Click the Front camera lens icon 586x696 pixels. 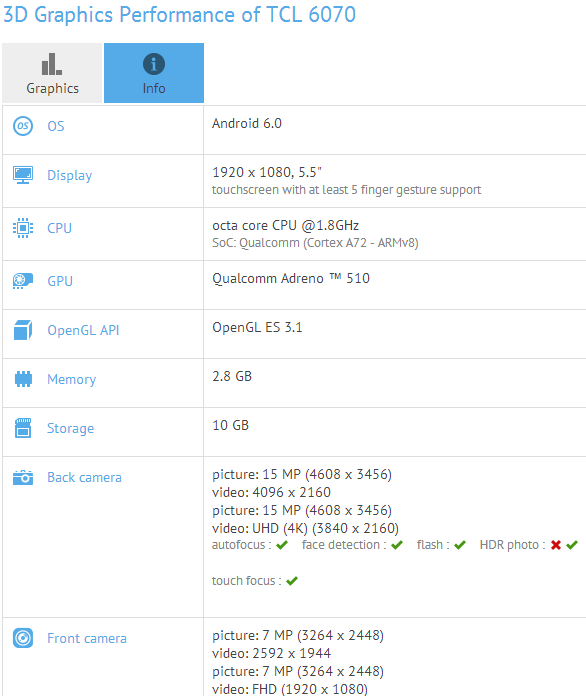(x=23, y=638)
